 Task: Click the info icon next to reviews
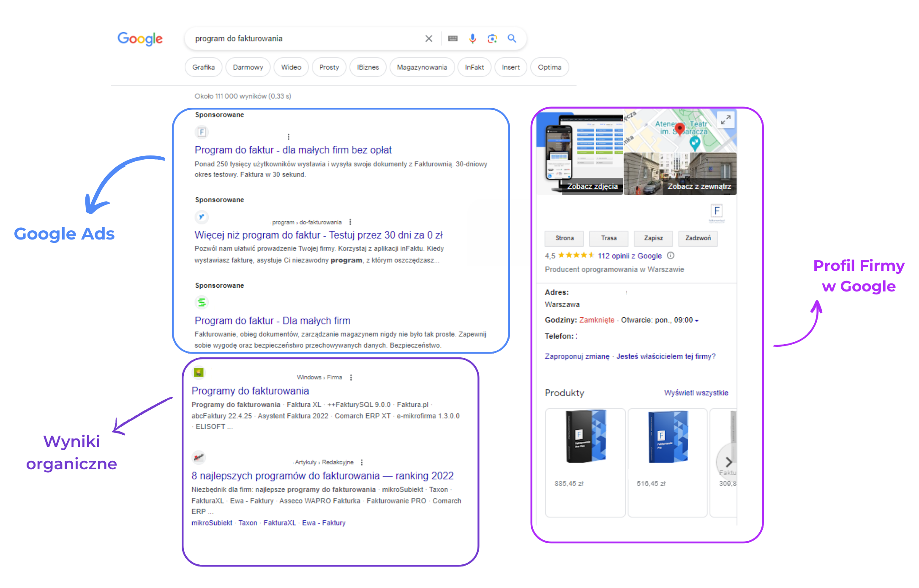click(x=671, y=256)
